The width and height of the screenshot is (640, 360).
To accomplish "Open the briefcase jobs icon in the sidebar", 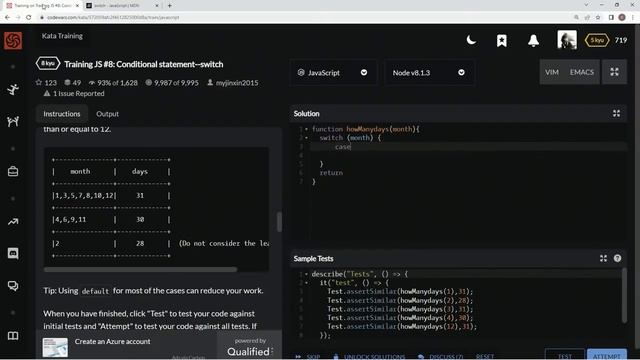I will point(13,171).
